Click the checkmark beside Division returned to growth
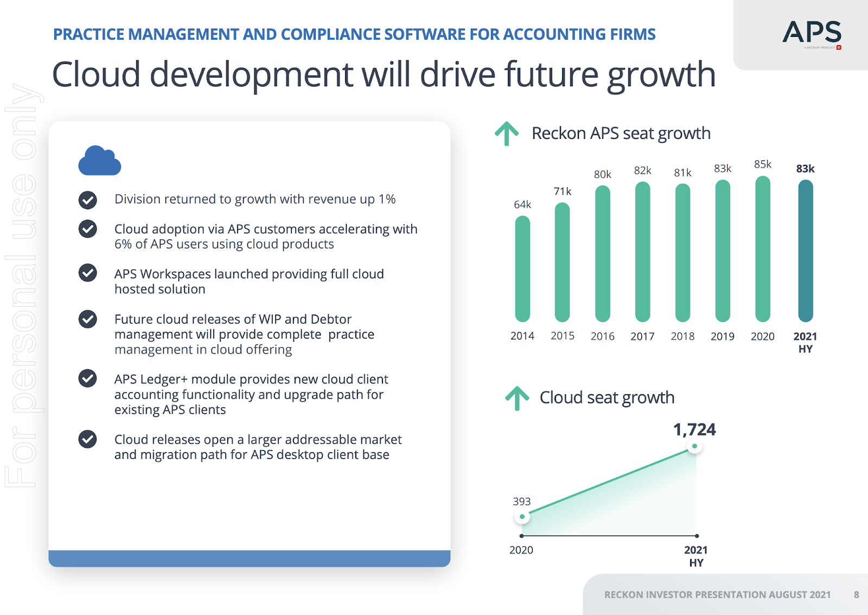 coord(88,200)
